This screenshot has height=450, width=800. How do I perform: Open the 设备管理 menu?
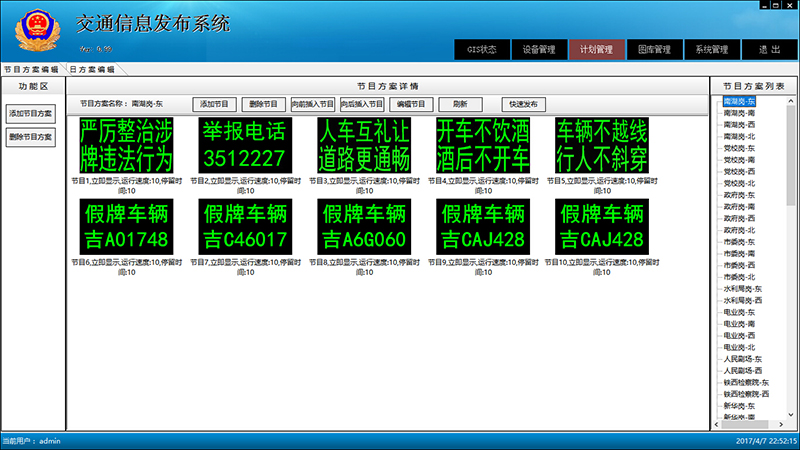[539, 49]
